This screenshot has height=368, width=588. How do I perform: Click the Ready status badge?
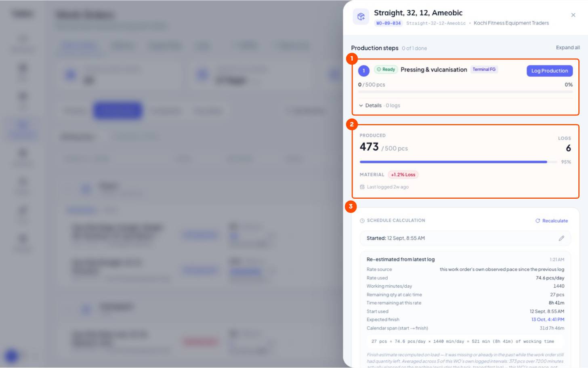pyautogui.click(x=386, y=69)
